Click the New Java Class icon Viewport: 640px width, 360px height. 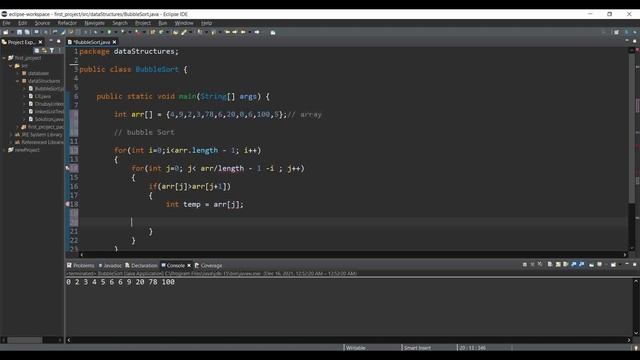click(x=161, y=32)
